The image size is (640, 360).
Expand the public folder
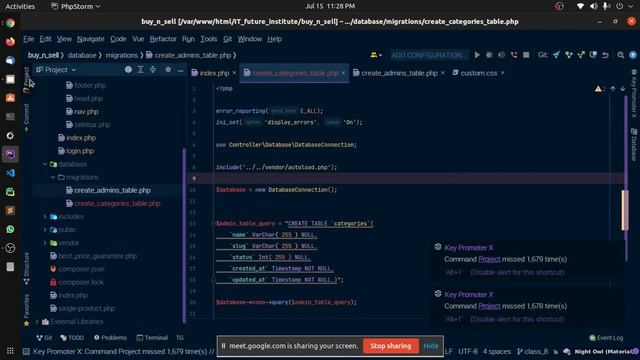point(45,229)
